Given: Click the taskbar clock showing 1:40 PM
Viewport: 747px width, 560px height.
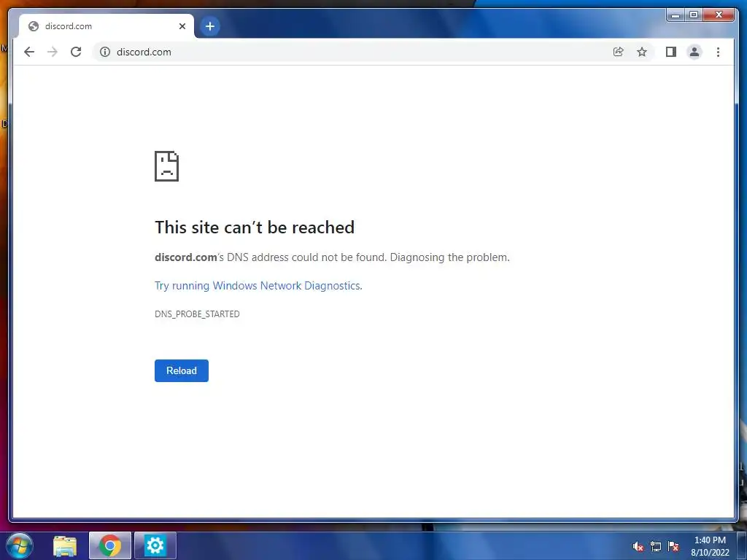Looking at the screenshot, I should point(711,546).
